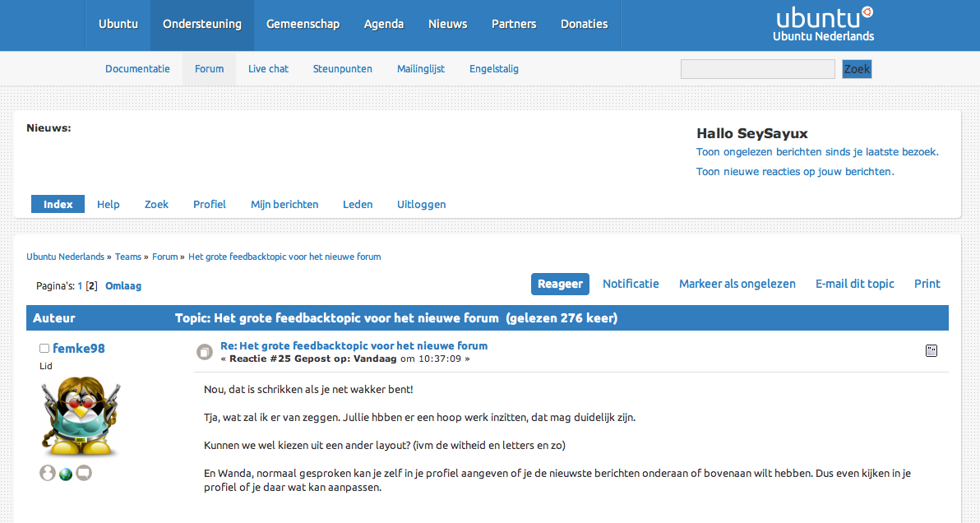This screenshot has height=523, width=980.
Task: Click the 'Auteur' column header
Action: (x=53, y=318)
